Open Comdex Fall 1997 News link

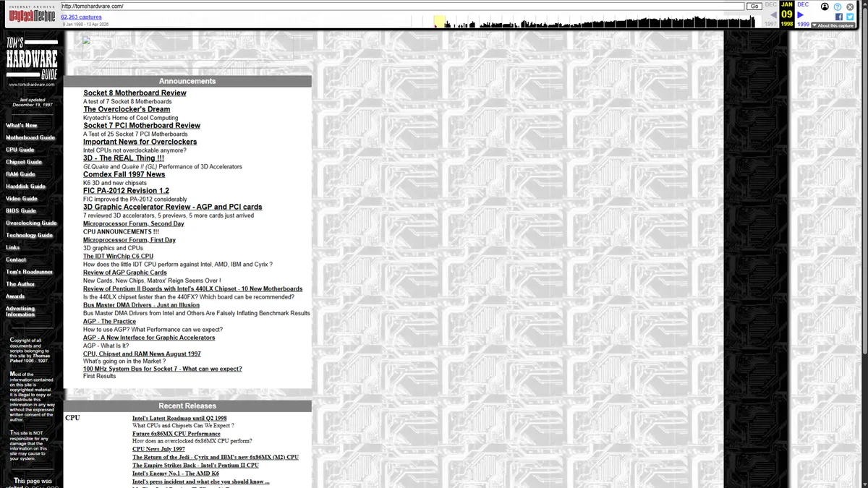124,175
